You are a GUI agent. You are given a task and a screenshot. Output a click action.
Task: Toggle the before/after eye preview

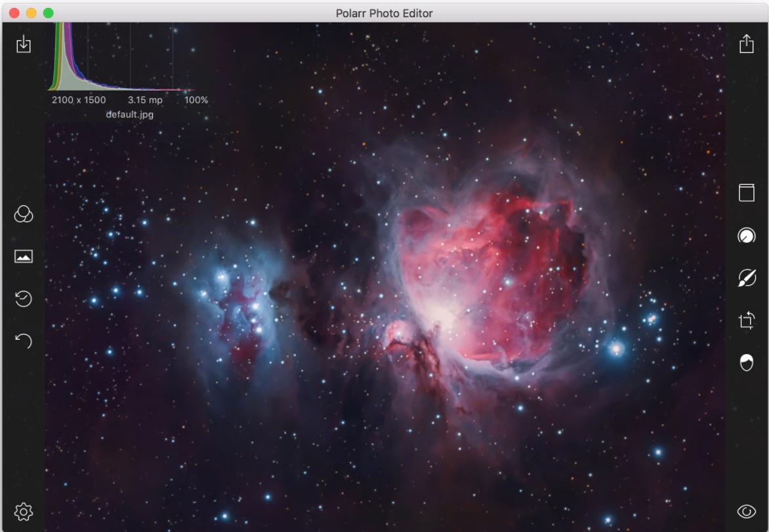747,511
